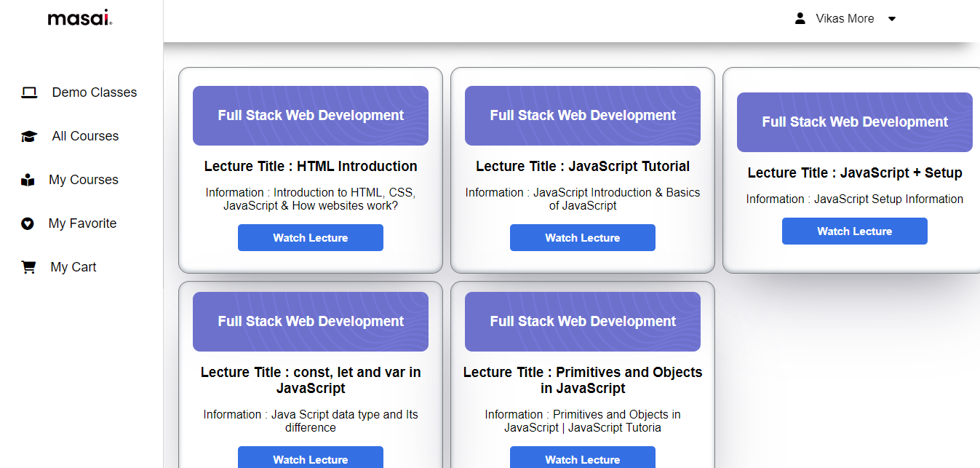Click info 'Java Script data type and Its difference'
The image size is (980, 468).
pos(311,421)
